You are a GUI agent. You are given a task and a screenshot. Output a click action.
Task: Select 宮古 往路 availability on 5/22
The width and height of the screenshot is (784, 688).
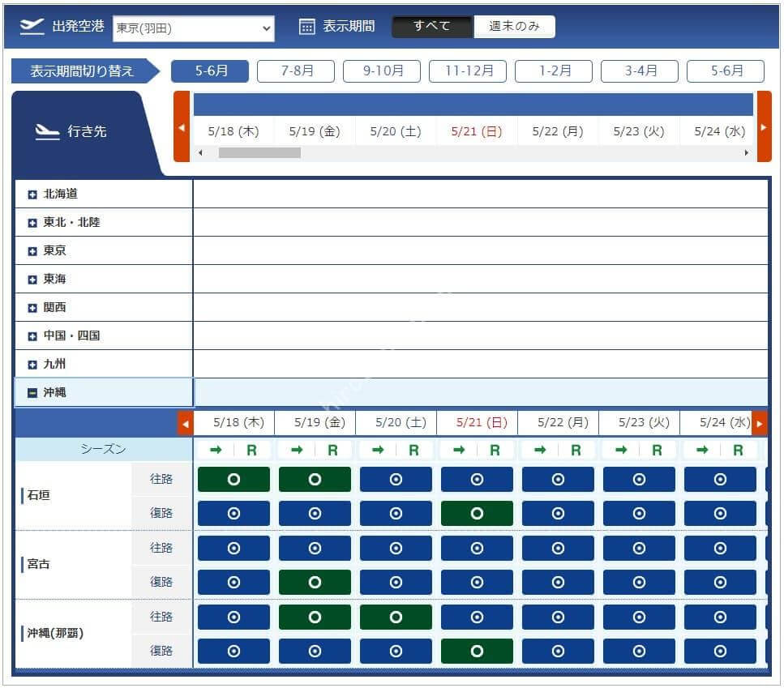point(558,548)
